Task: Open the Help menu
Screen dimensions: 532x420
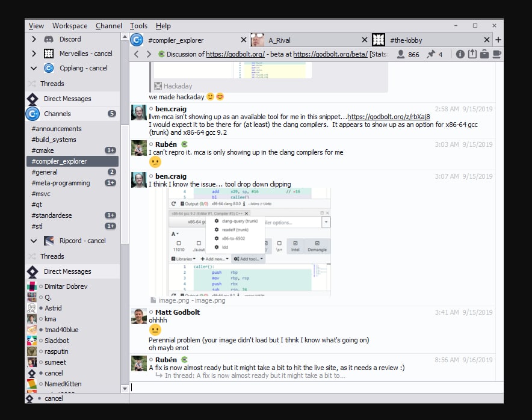Action: click(163, 26)
